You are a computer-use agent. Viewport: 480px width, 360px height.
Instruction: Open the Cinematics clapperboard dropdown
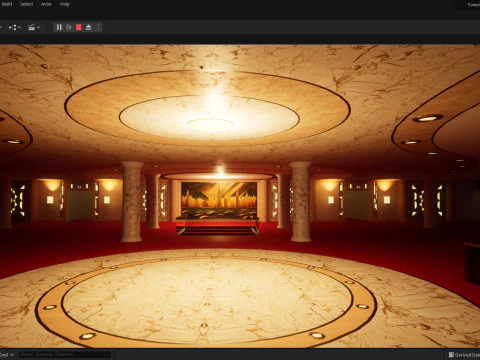click(x=34, y=27)
